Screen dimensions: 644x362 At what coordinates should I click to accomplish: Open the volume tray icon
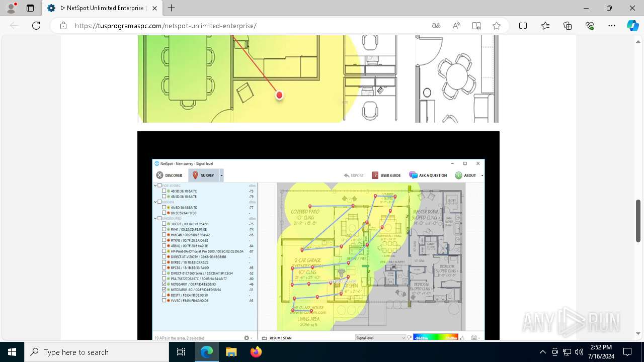point(579,352)
